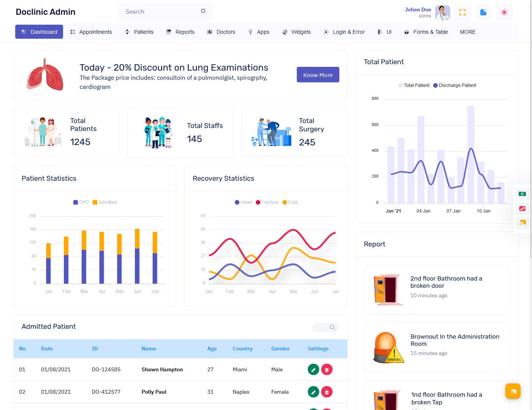The height and width of the screenshot is (410, 532).
Task: Click the green camera icon on right edge
Action: pos(522,194)
